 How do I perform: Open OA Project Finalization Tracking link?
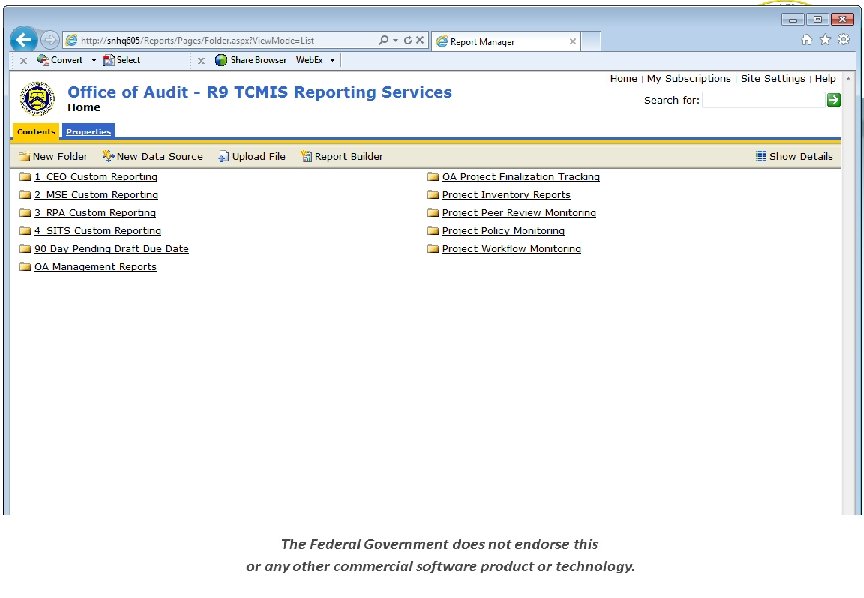(x=521, y=177)
